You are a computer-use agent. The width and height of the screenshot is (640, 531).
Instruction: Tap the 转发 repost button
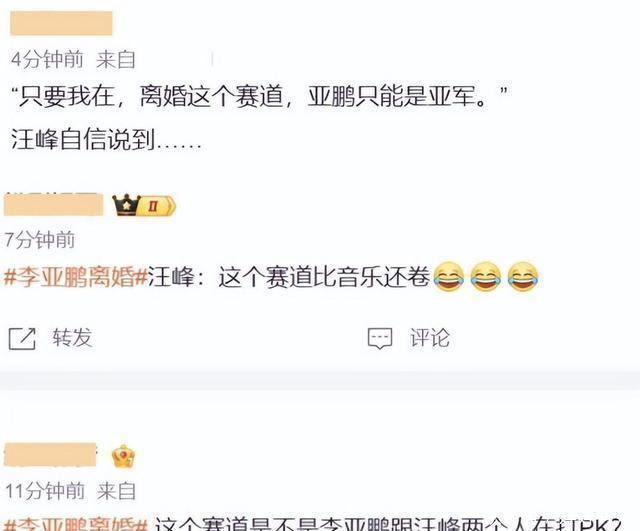point(72,338)
